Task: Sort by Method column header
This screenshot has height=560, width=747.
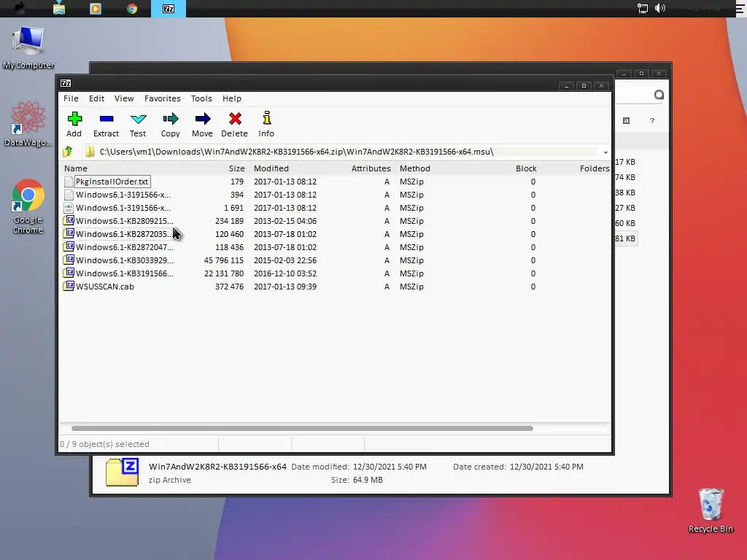Action: coord(415,168)
